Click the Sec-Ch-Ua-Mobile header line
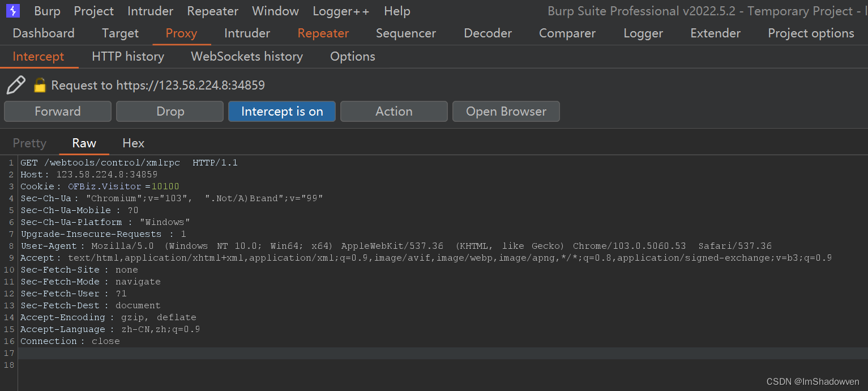The image size is (868, 391). [79, 210]
